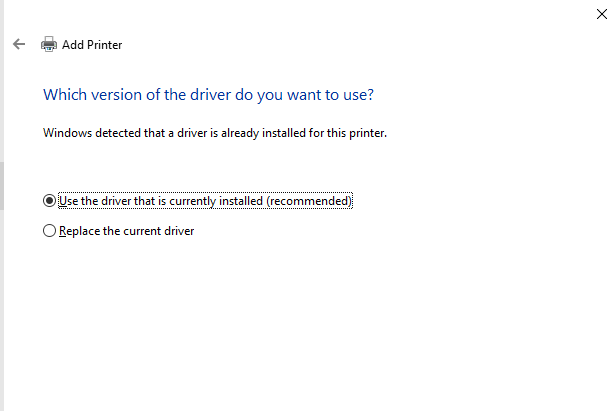Click the word 'Printer' in the wizard title
The image size is (613, 411).
(104, 45)
